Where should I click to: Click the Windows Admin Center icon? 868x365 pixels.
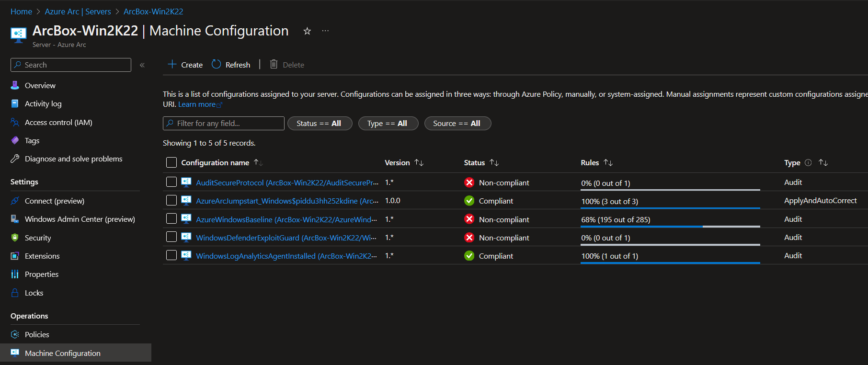click(15, 219)
